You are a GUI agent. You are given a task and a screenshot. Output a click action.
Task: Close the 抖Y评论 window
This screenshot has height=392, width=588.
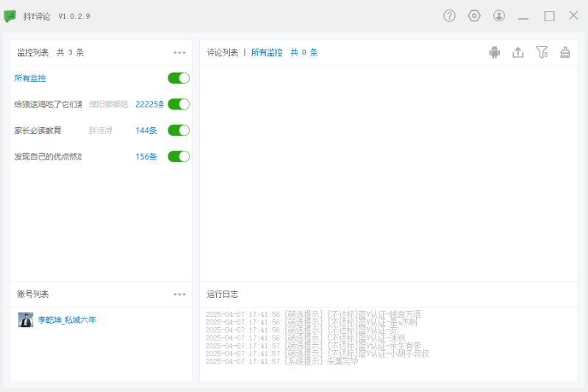tap(573, 15)
